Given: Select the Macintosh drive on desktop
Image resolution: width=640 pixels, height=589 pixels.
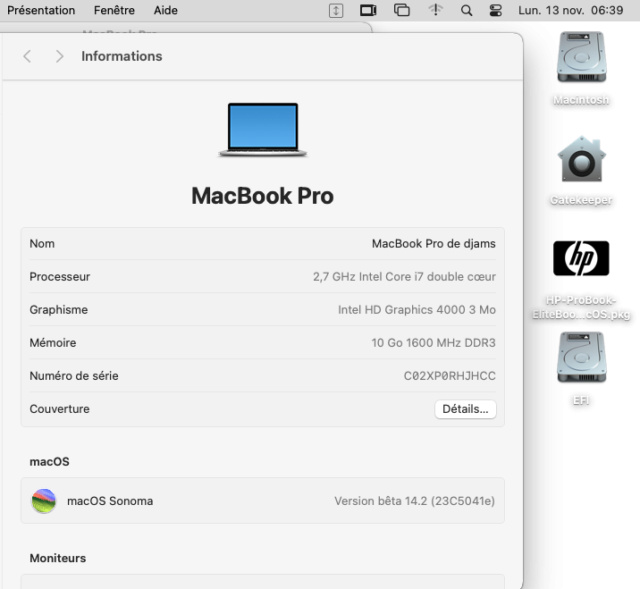Looking at the screenshot, I should tap(582, 58).
